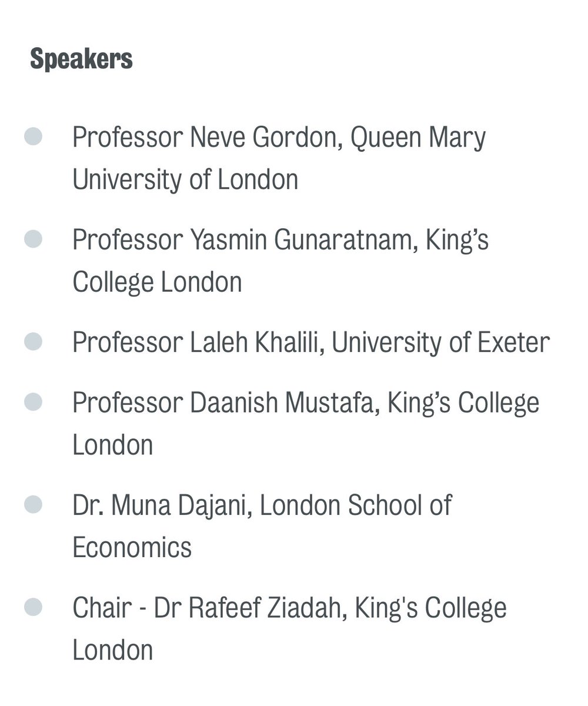Click bullet beside Professor Daanish Mustafa
Viewport: 588px width, 706px height.
(x=33, y=402)
